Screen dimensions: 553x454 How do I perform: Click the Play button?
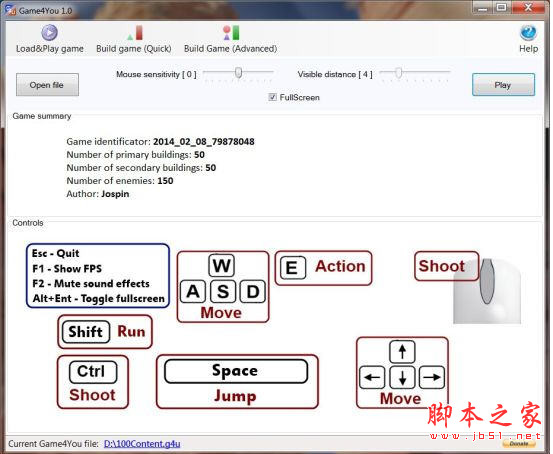click(503, 85)
